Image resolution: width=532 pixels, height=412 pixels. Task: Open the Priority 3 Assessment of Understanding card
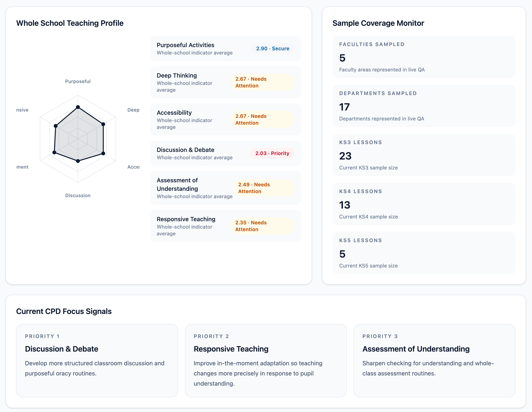(434, 361)
